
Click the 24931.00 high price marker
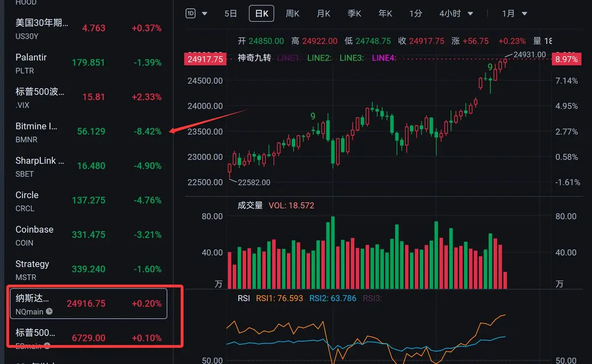[x=529, y=54]
